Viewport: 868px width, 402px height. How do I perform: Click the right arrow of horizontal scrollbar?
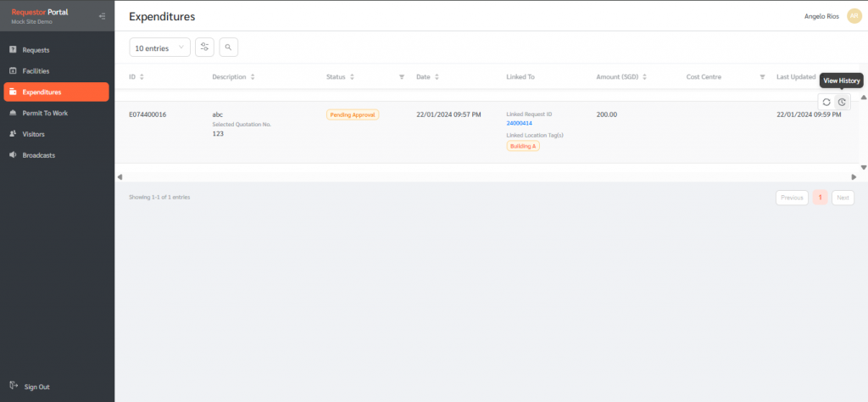point(854,176)
